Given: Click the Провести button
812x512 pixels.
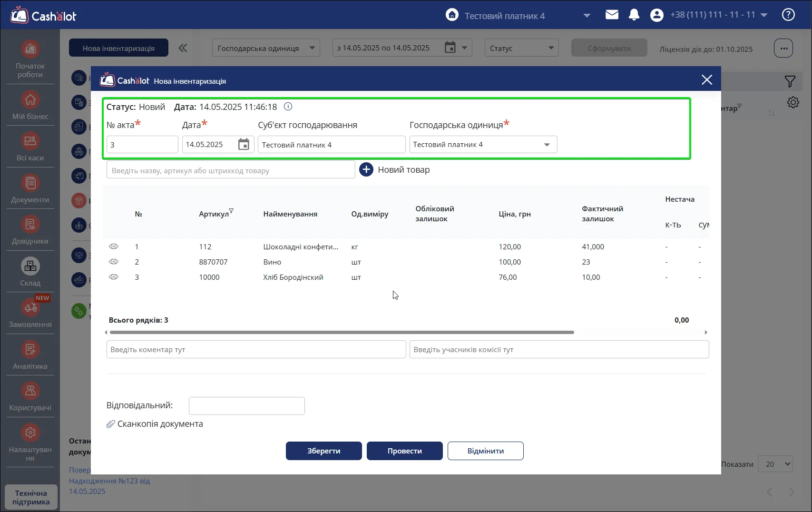Looking at the screenshot, I should [405, 451].
